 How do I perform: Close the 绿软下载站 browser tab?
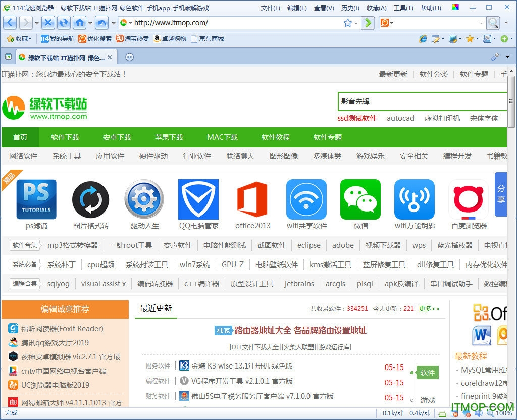(110, 57)
